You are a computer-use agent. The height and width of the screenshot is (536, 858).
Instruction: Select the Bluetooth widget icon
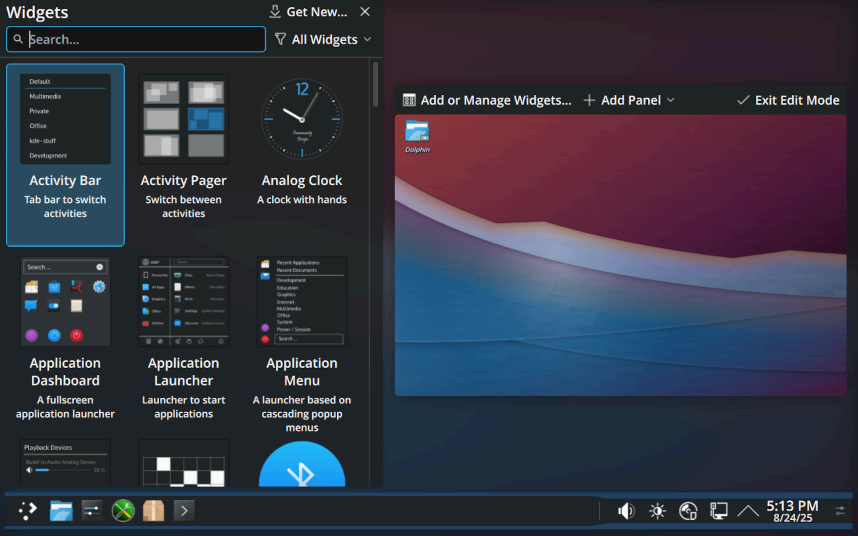tap(301, 466)
